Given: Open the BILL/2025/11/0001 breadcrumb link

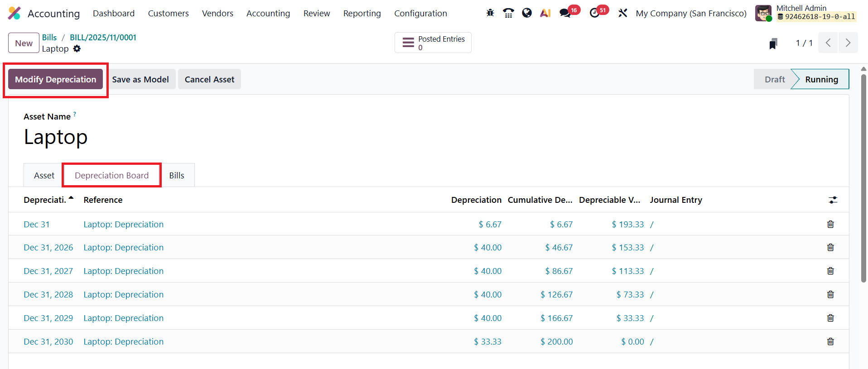Looking at the screenshot, I should click(103, 38).
